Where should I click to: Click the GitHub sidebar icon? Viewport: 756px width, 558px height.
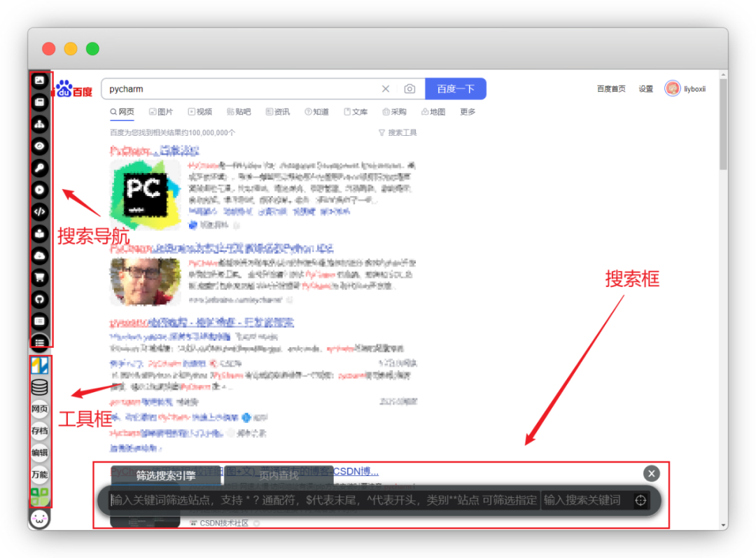click(x=39, y=299)
